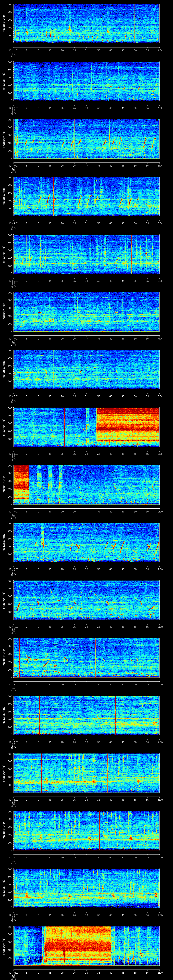Click the 12:05:00 start time label
The image size is (173, 980).
point(13,281)
